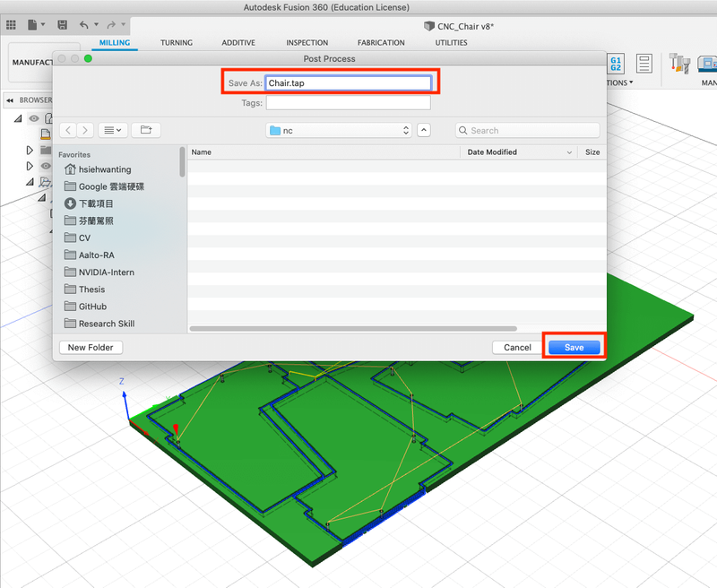
Task: Switch to the INSPECTION tab
Action: tap(307, 43)
